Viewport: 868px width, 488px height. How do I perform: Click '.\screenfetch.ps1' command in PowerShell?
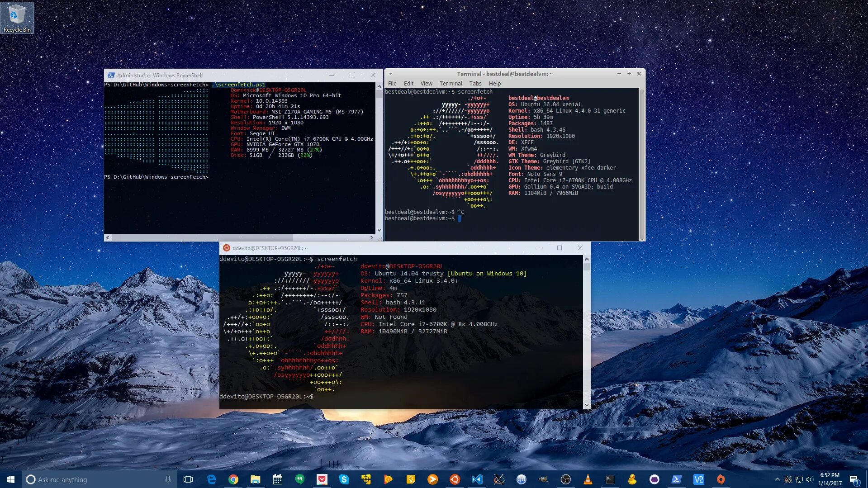coord(239,85)
